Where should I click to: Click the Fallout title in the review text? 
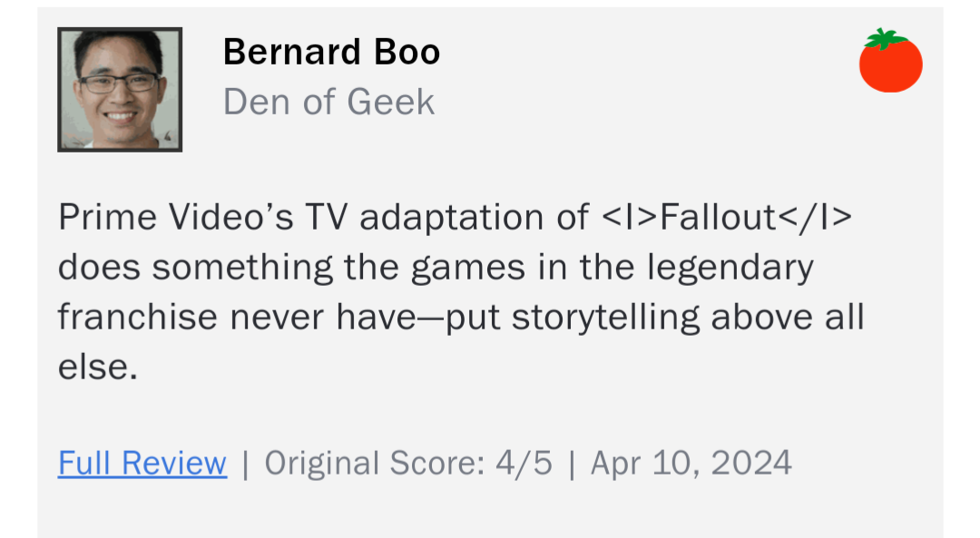pyautogui.click(x=718, y=218)
